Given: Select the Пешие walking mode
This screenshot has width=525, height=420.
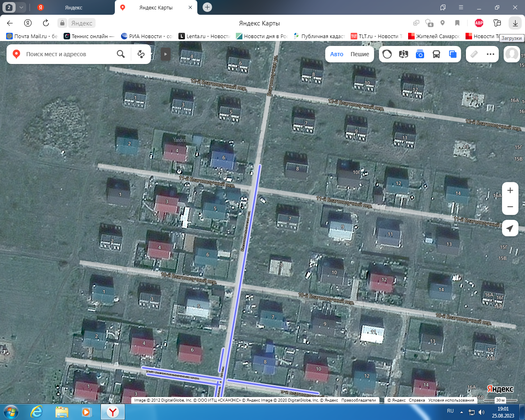Looking at the screenshot, I should [360, 54].
